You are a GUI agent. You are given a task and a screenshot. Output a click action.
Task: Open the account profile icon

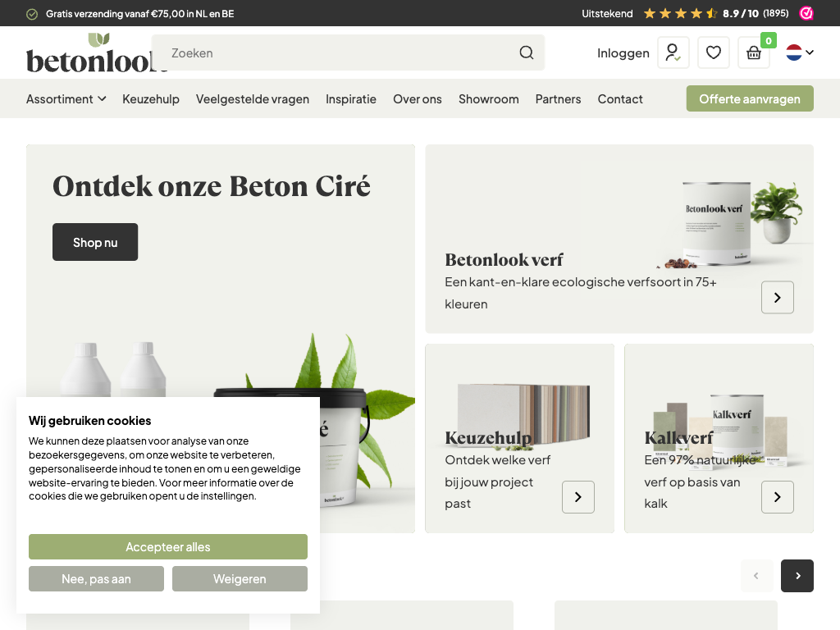(x=673, y=53)
